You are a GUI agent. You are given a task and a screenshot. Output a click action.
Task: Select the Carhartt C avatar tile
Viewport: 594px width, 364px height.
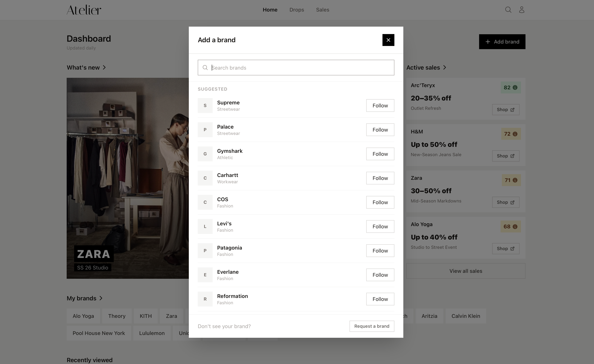[x=205, y=178]
